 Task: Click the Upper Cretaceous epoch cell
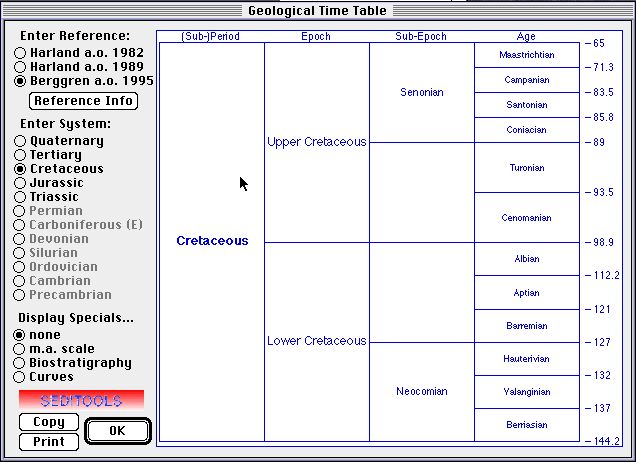(316, 142)
